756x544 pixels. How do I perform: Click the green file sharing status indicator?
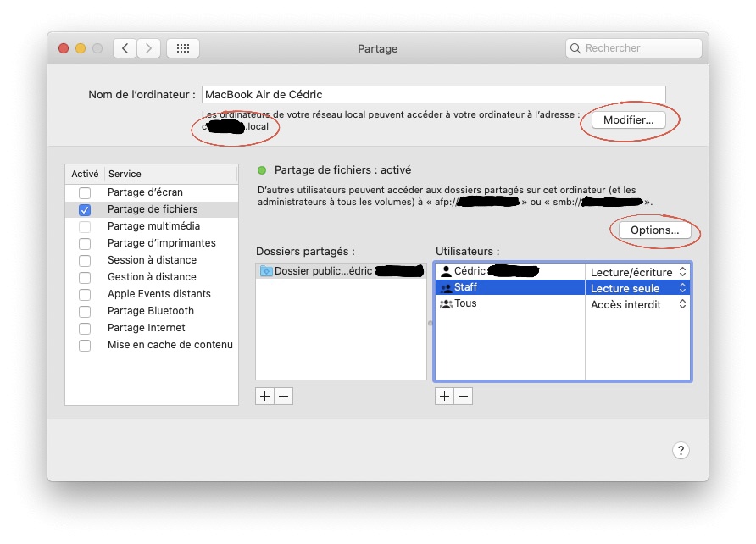point(262,170)
